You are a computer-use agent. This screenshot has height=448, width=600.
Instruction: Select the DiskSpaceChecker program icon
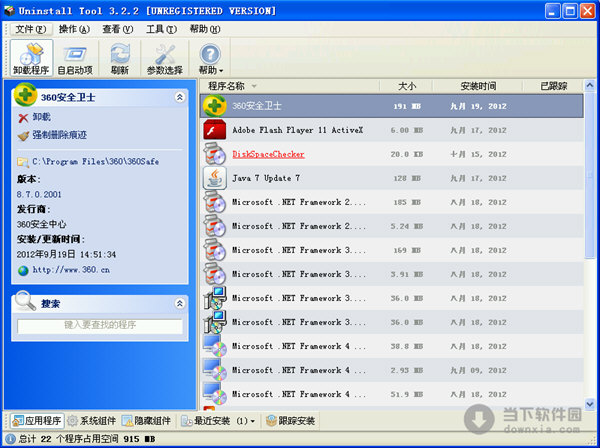click(215, 154)
